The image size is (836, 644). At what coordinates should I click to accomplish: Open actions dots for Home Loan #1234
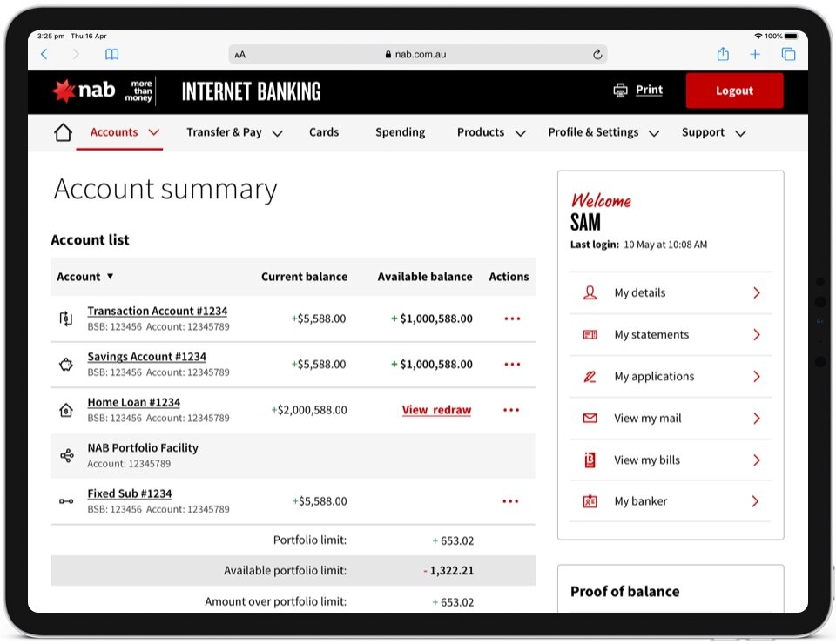[510, 410]
